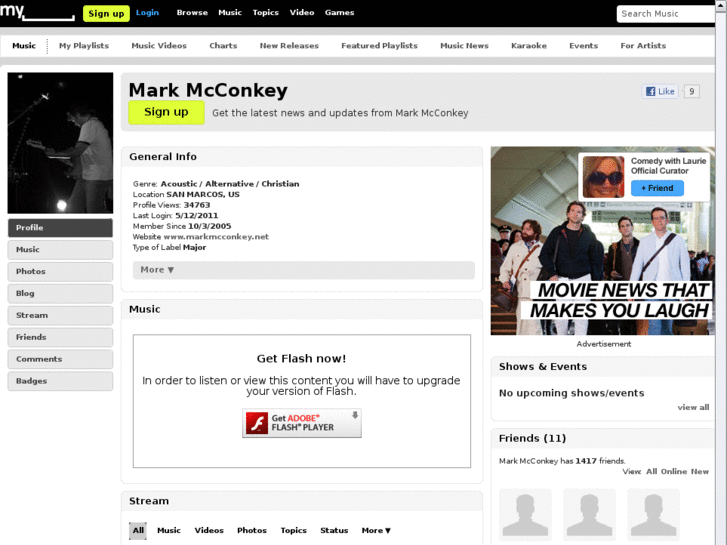The height and width of the screenshot is (545, 727).
Task: Open Comedy with Laurie curator avatar
Action: click(603, 177)
